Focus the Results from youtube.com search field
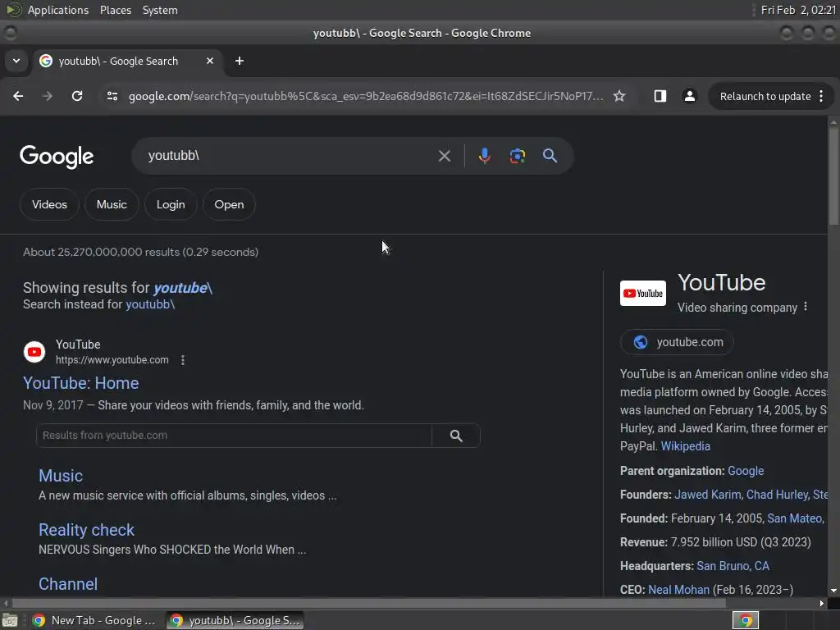 pos(234,436)
